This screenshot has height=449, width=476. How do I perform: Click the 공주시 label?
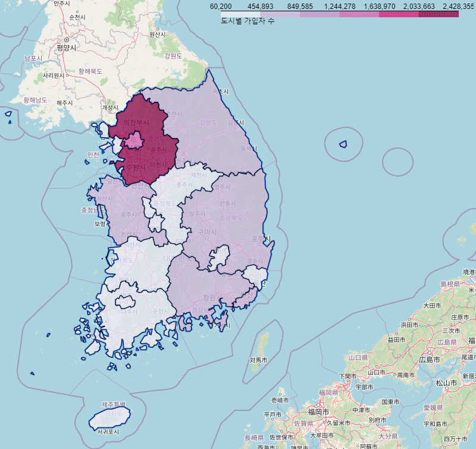129,215
